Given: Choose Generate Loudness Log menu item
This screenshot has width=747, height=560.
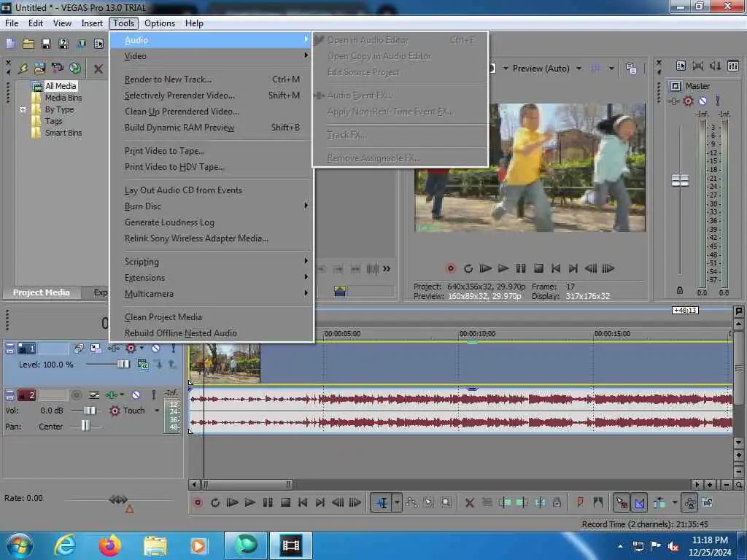Looking at the screenshot, I should pyautogui.click(x=212, y=222).
